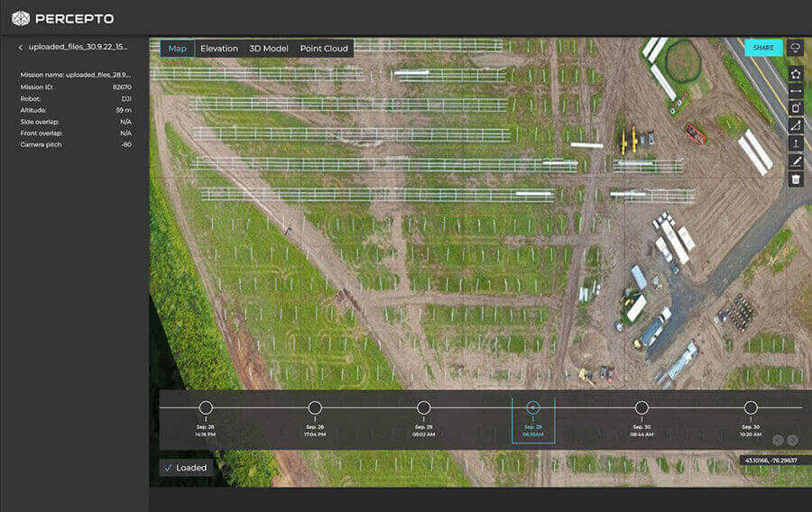The height and width of the screenshot is (512, 812).
Task: Go back using the arrow beside uploaded_files
Action: (21, 47)
